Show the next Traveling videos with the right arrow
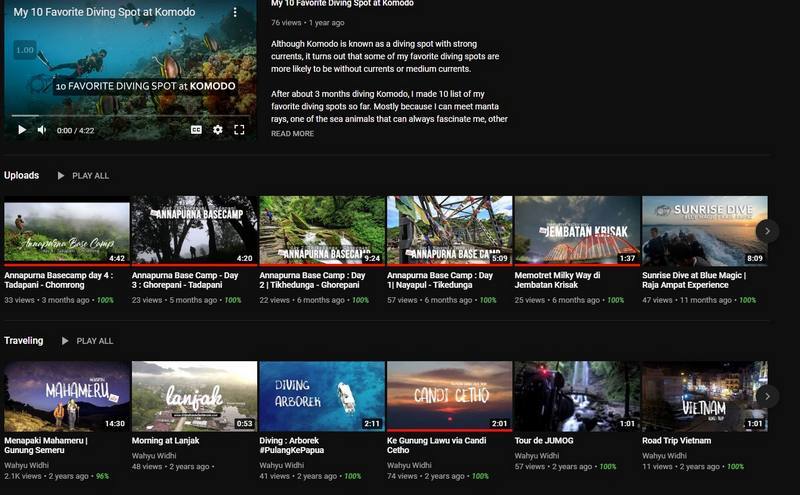Viewport: 800px width, 495px height. tap(767, 397)
